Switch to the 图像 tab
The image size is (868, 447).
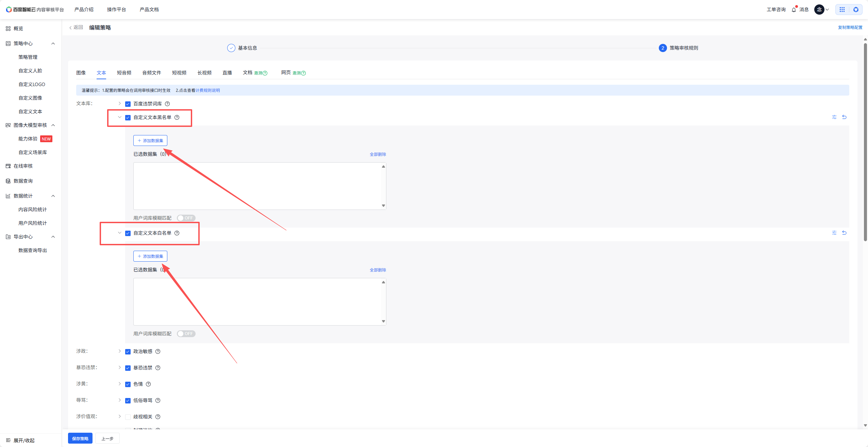pyautogui.click(x=81, y=73)
